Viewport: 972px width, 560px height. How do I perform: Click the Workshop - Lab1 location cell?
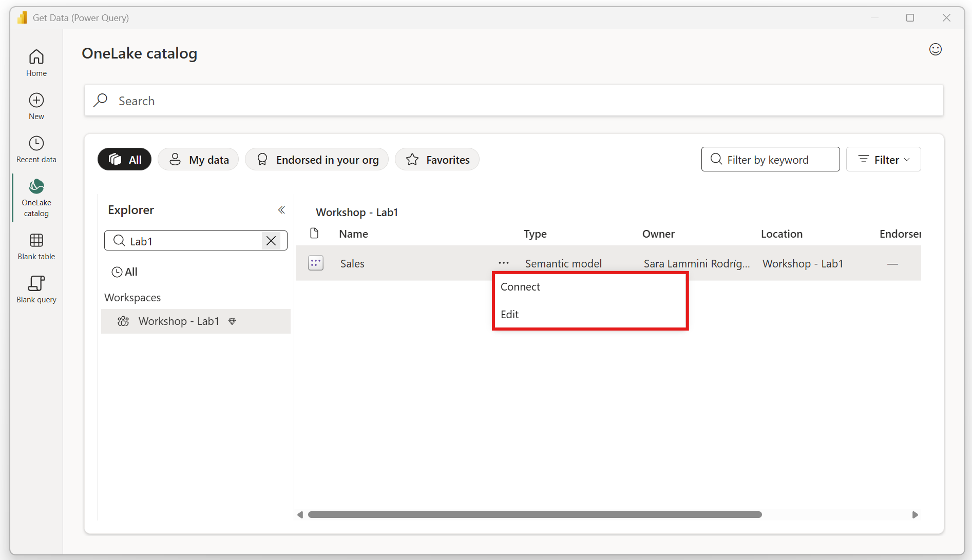pos(803,264)
